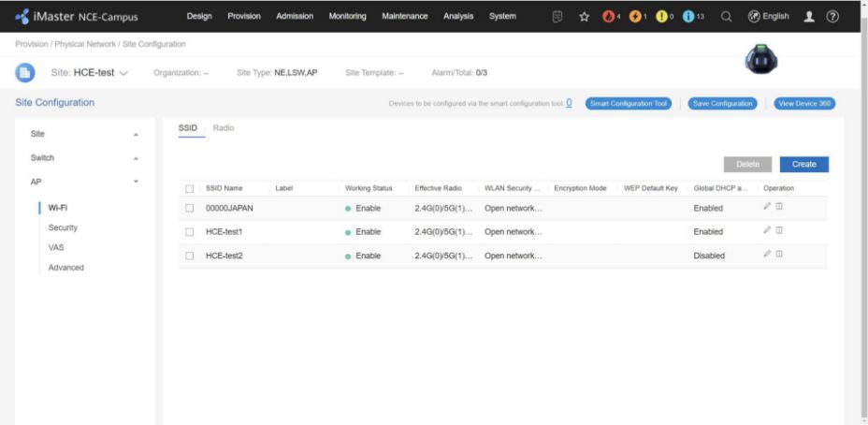Switch to the Radio tab
This screenshot has width=868, height=425.
(224, 128)
